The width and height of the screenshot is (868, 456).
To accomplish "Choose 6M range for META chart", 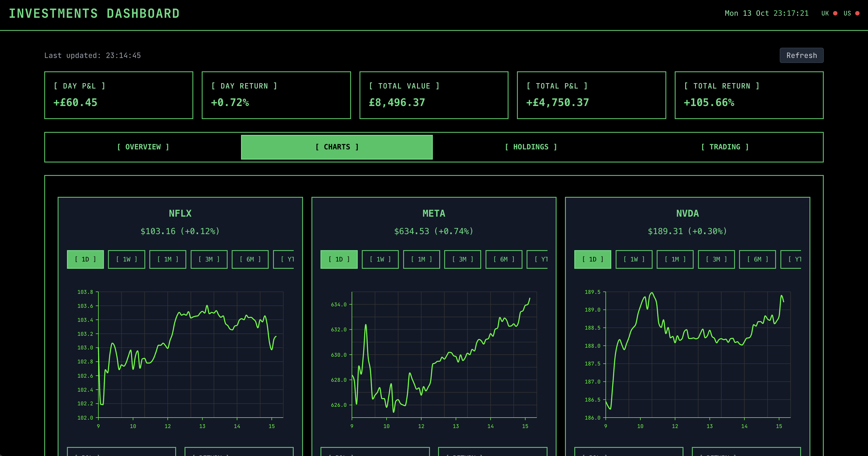I will tap(504, 259).
